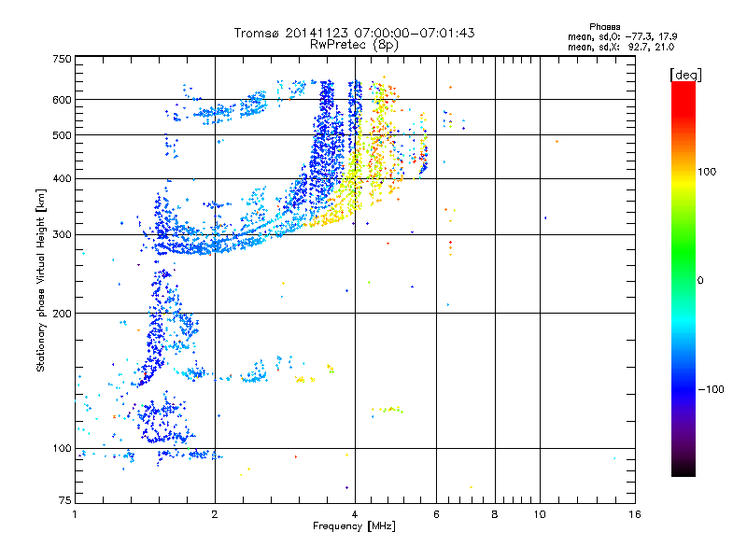Click the '[deg]' colorbar unit label
This screenshot has width=747, height=560.
pos(685,75)
